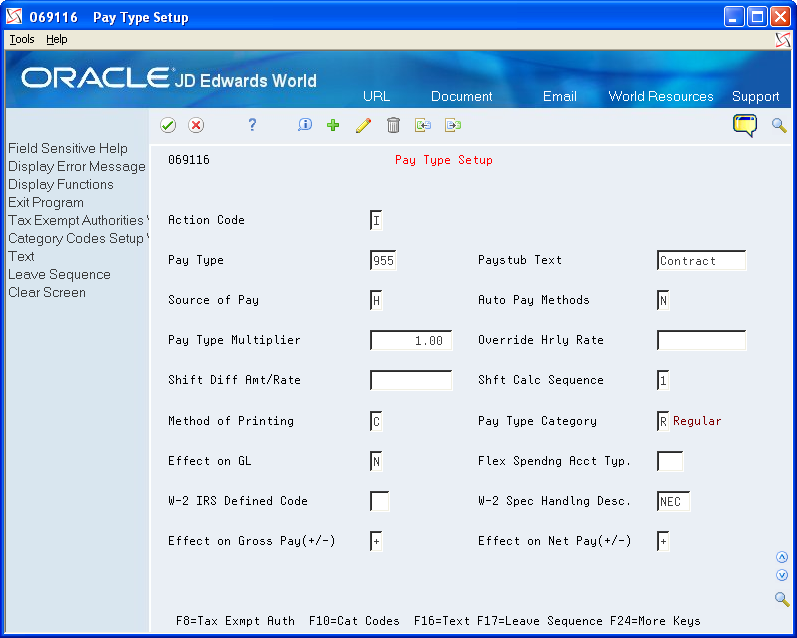The image size is (797, 638).
Task: Click the F10=Cat Codes function key
Action: click(354, 621)
